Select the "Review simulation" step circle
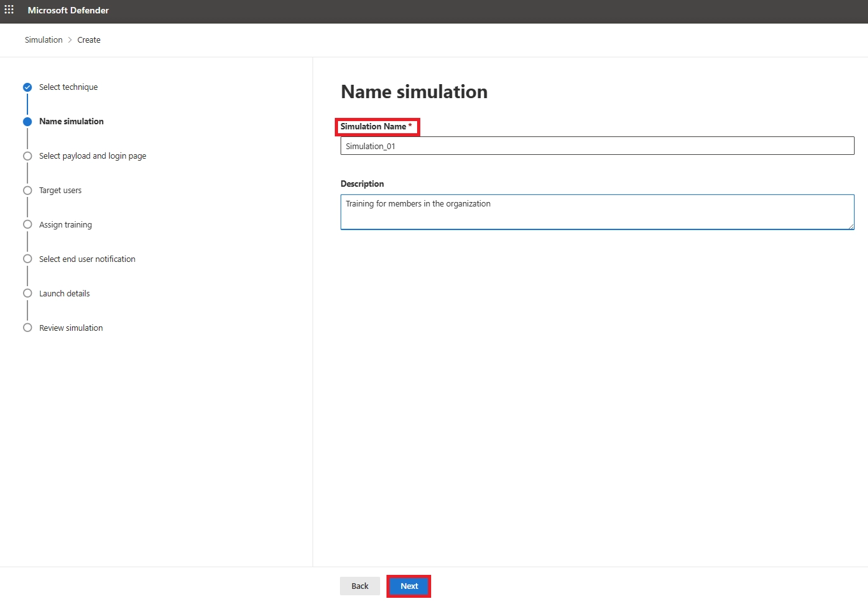The width and height of the screenshot is (868, 601). coord(27,328)
